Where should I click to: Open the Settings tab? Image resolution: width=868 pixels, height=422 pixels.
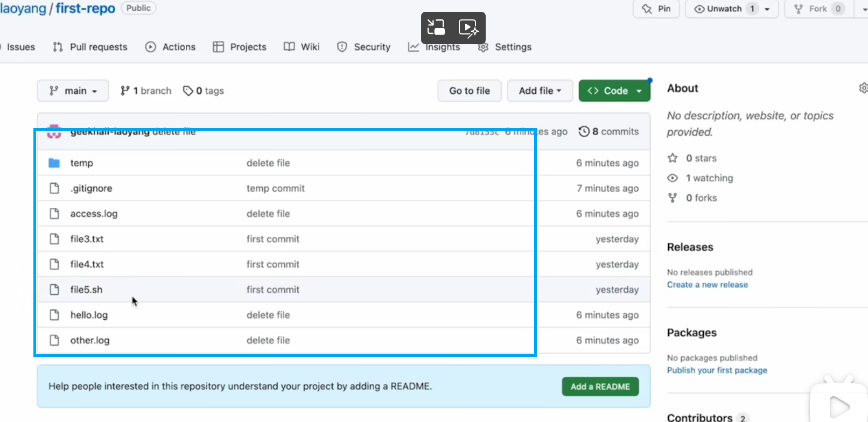point(505,47)
